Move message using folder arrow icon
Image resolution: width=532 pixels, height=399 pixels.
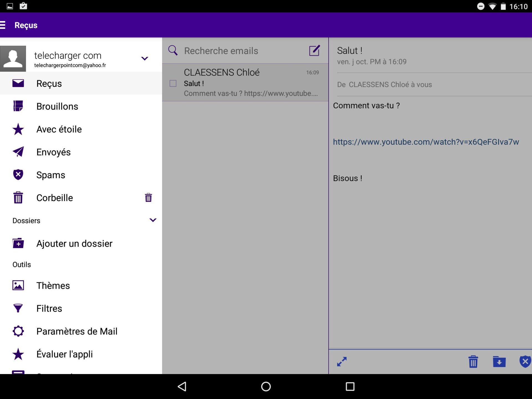[499, 362]
